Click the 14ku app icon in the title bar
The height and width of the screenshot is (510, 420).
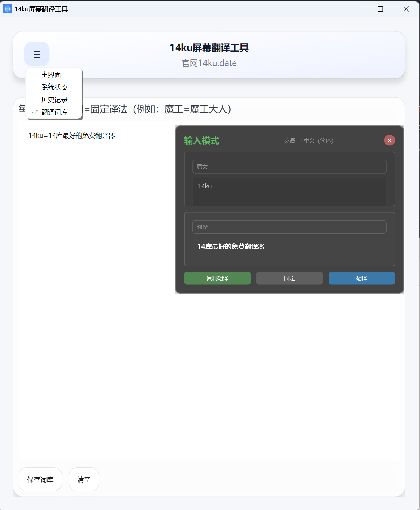tap(8, 8)
